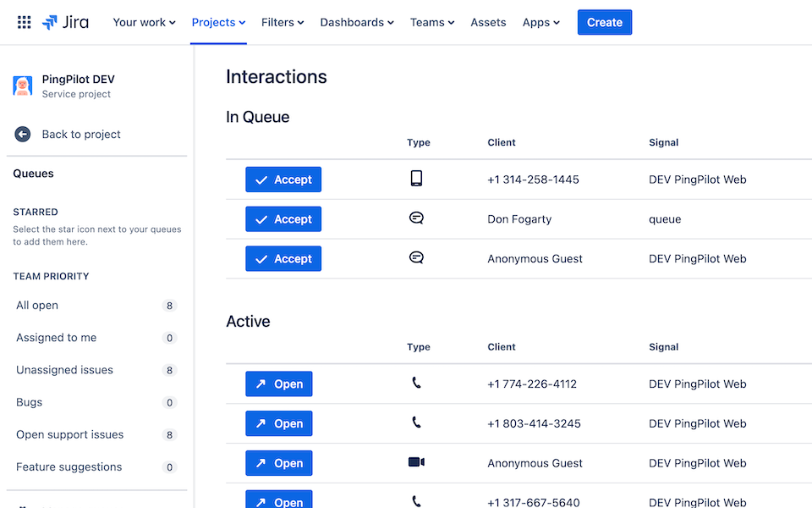812x508 pixels.
Task: Expand the Filters dropdown menu
Action: pos(283,22)
